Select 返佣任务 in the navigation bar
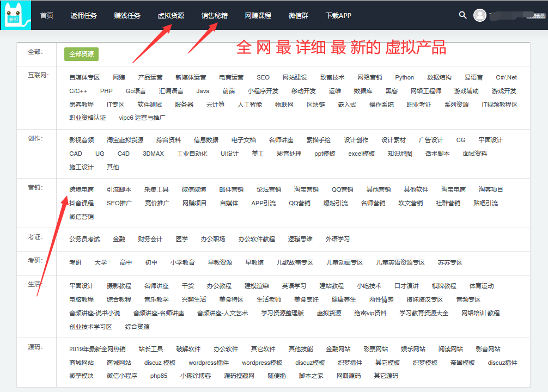 (84, 16)
